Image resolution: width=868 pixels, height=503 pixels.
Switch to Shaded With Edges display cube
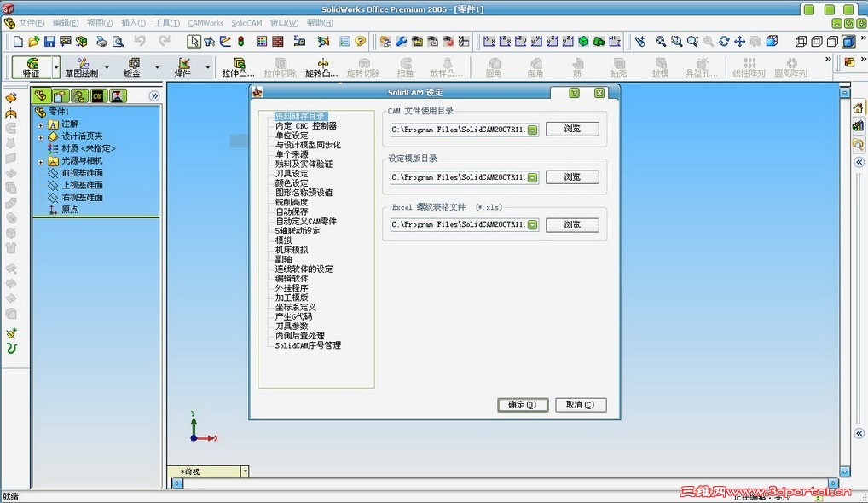pos(848,42)
